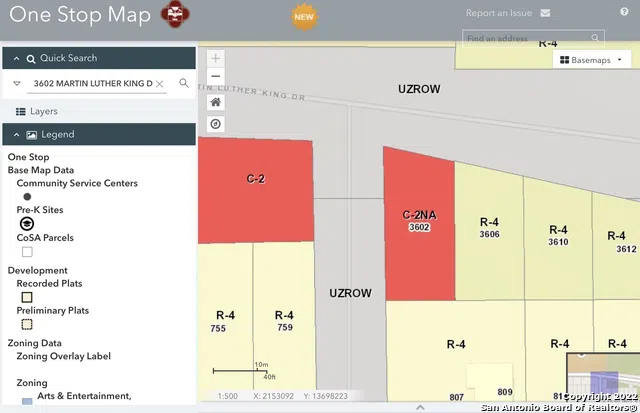The image size is (640, 413).
Task: Clear the Quick Search address text
Action: point(160,84)
